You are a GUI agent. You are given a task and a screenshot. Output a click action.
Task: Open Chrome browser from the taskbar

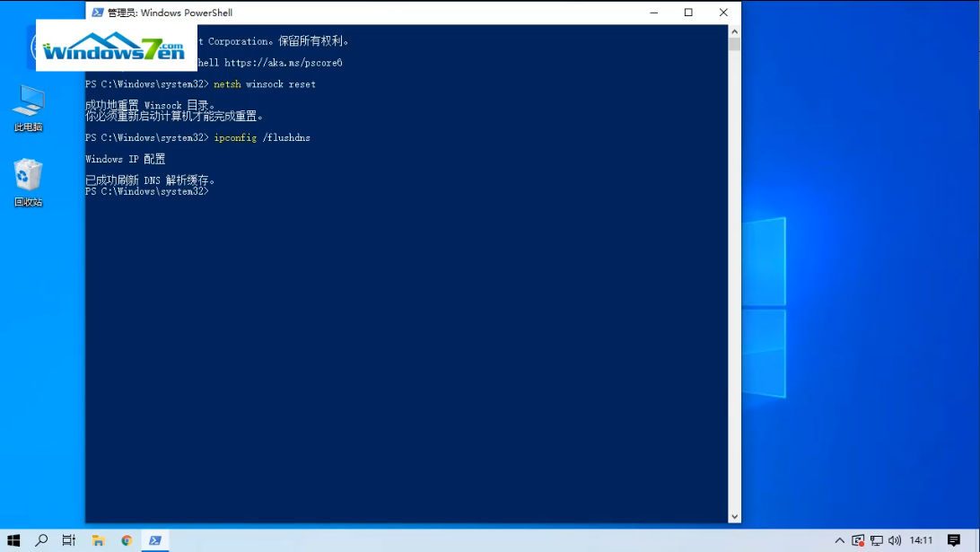[127, 540]
